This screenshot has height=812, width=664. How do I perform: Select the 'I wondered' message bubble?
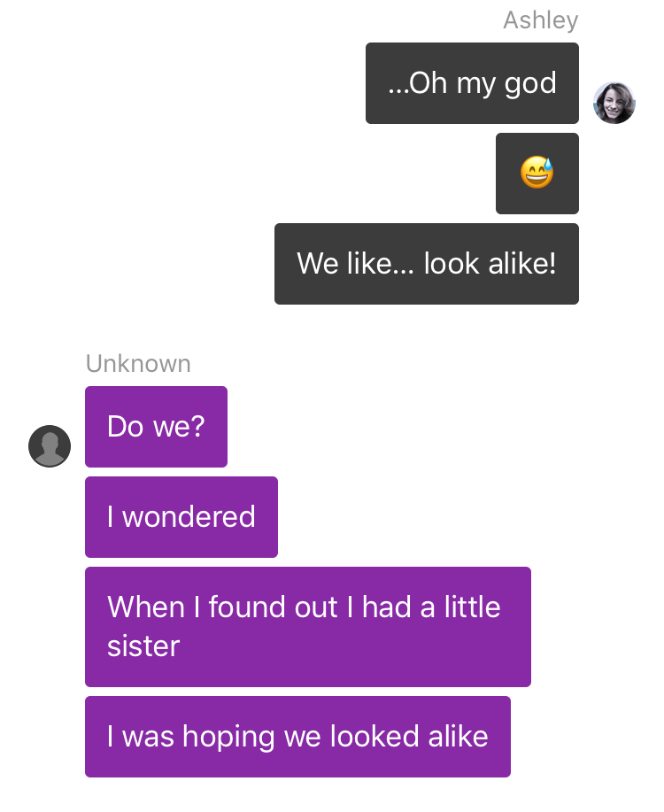(181, 517)
